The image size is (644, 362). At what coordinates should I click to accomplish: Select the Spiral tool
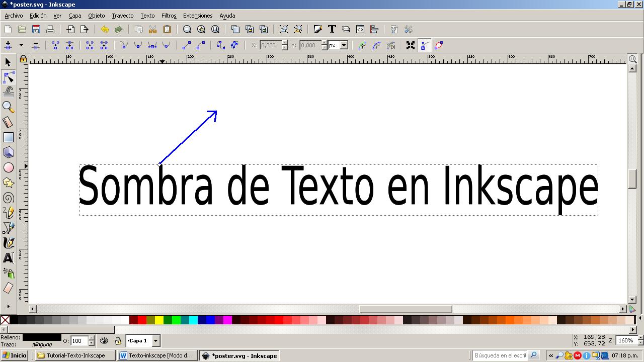coord(8,198)
